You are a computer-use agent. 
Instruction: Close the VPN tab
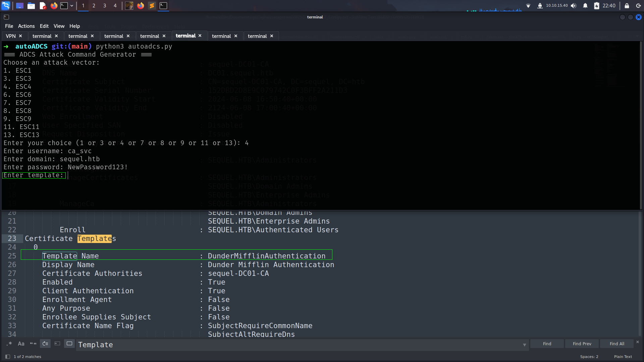pyautogui.click(x=20, y=36)
